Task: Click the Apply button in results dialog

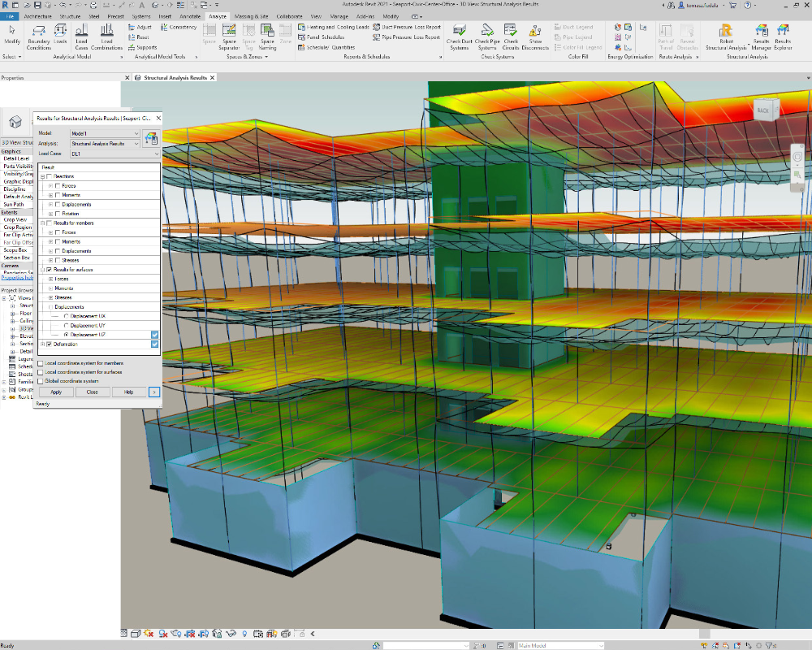Action: tap(56, 392)
